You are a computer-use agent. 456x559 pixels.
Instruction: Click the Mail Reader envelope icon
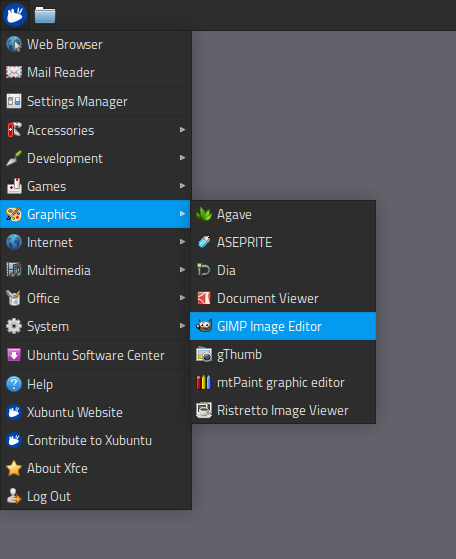pos(14,72)
